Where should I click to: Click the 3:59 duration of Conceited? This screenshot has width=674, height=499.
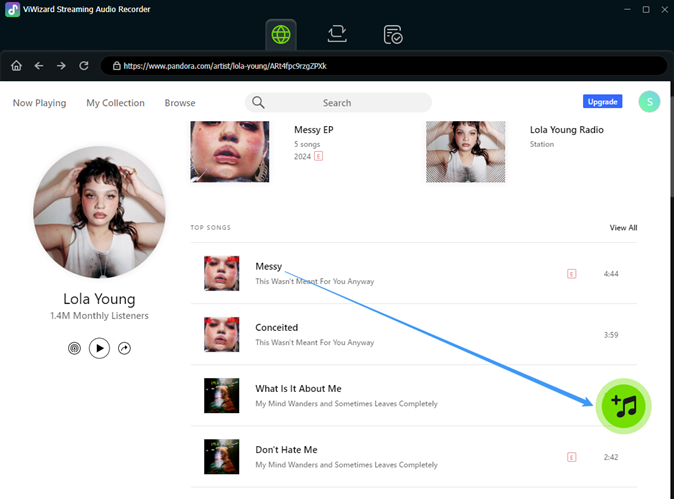coord(611,335)
